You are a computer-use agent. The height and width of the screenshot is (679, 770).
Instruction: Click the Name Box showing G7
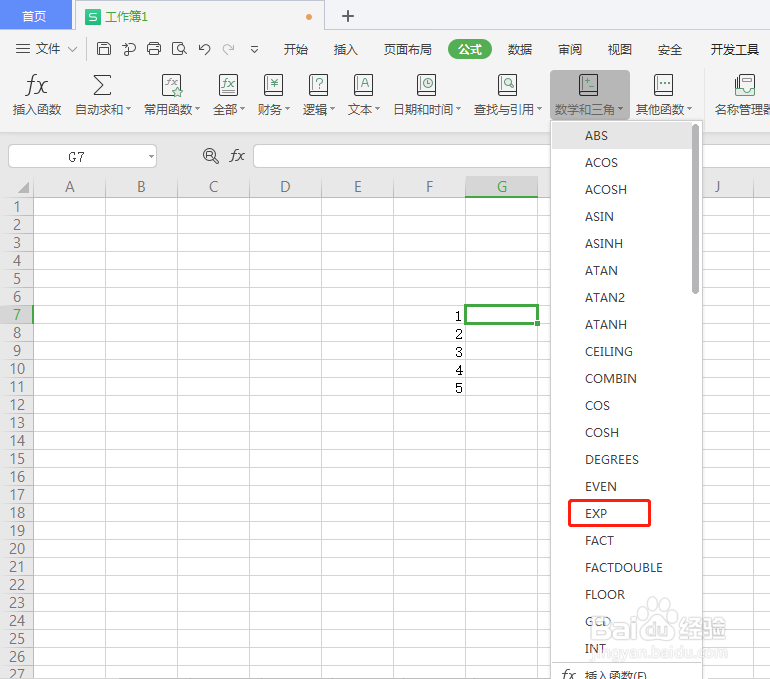pos(82,157)
